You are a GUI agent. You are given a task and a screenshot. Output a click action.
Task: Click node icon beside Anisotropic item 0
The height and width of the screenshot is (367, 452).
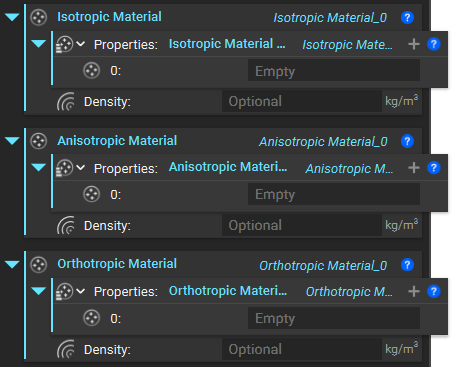[91, 194]
